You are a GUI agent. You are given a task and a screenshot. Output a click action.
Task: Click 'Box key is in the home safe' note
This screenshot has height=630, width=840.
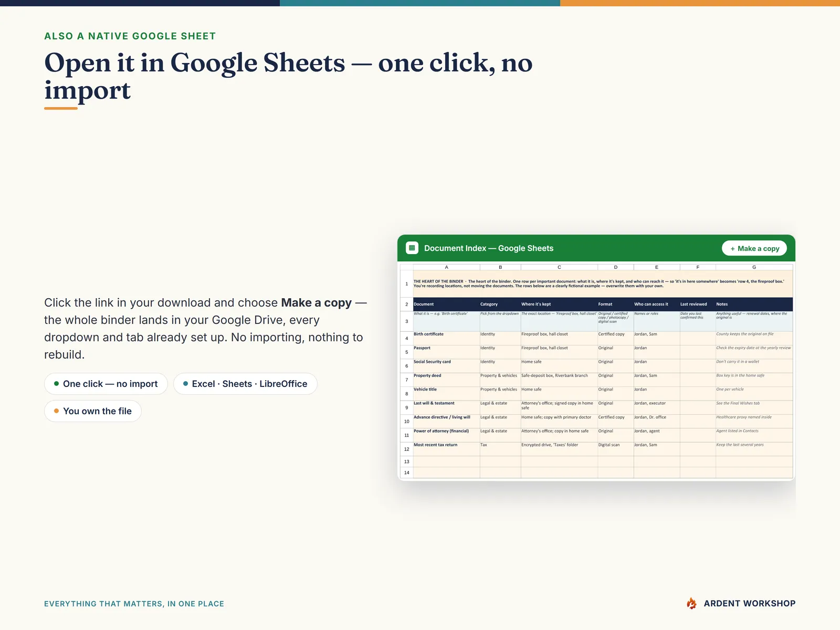[754, 380]
